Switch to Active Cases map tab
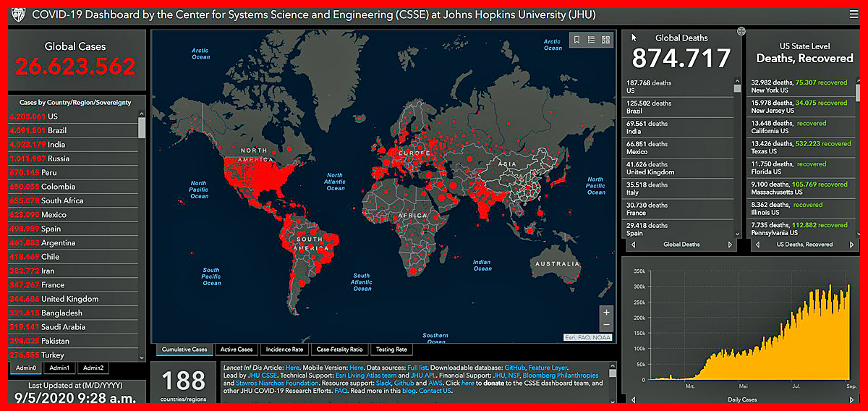The image size is (868, 411). [x=237, y=349]
